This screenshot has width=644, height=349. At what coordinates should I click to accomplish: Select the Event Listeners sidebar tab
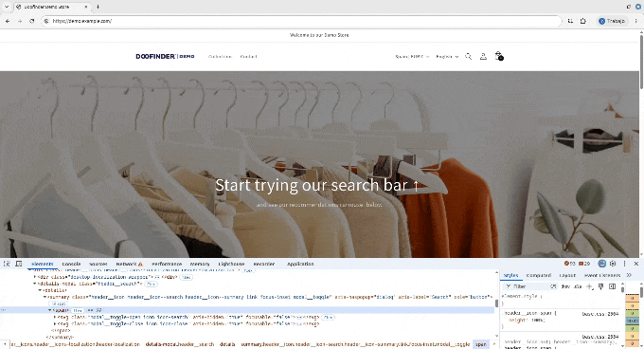coord(602,275)
